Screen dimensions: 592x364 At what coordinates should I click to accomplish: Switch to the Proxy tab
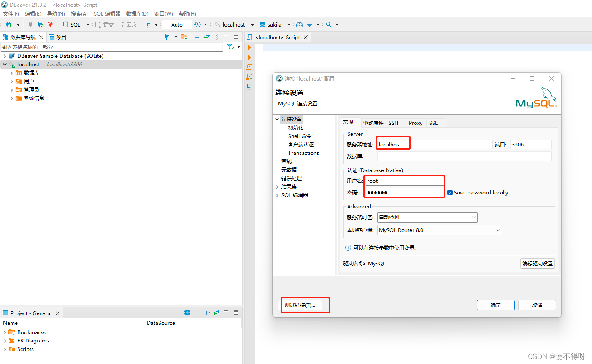click(415, 123)
